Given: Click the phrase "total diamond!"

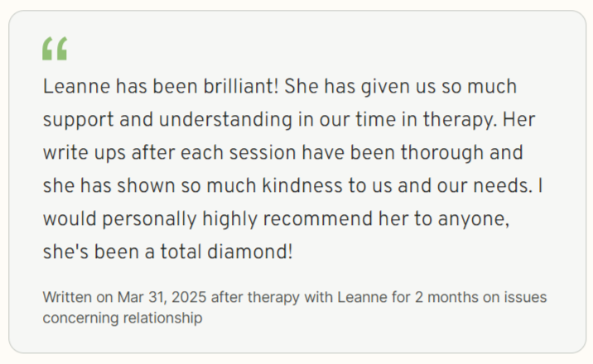Looking at the screenshot, I should (x=226, y=251).
